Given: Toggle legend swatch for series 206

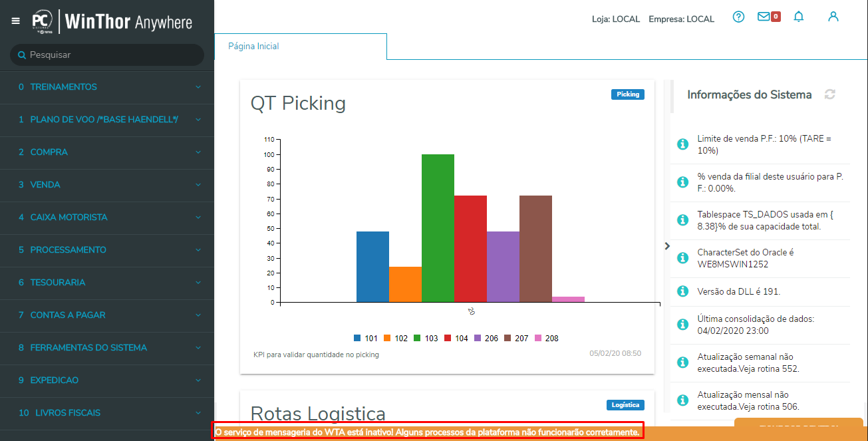Looking at the screenshot, I should [x=478, y=339].
